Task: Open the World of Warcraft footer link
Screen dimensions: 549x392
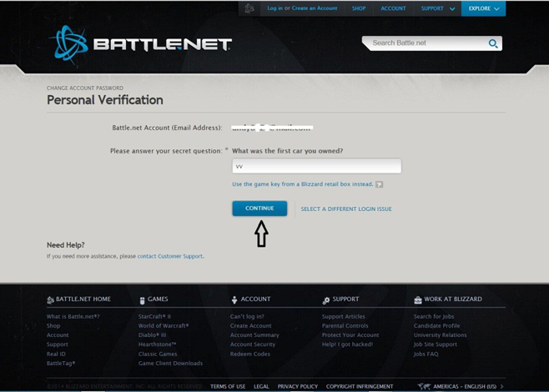Action: pos(164,326)
